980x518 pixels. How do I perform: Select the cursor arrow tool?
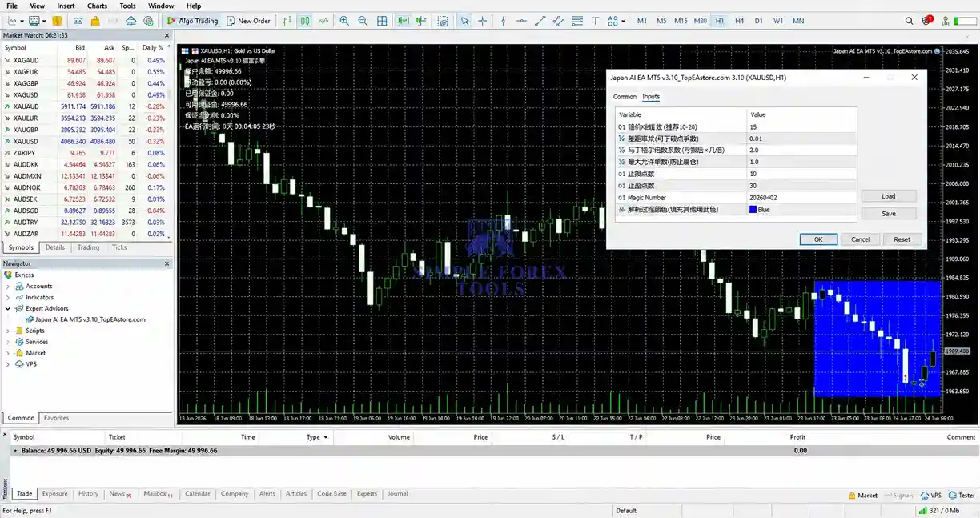click(464, 21)
